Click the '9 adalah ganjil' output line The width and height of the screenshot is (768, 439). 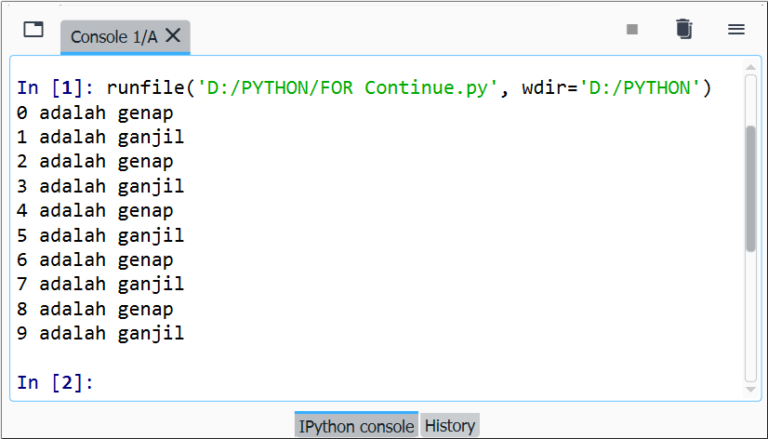[x=100, y=334]
